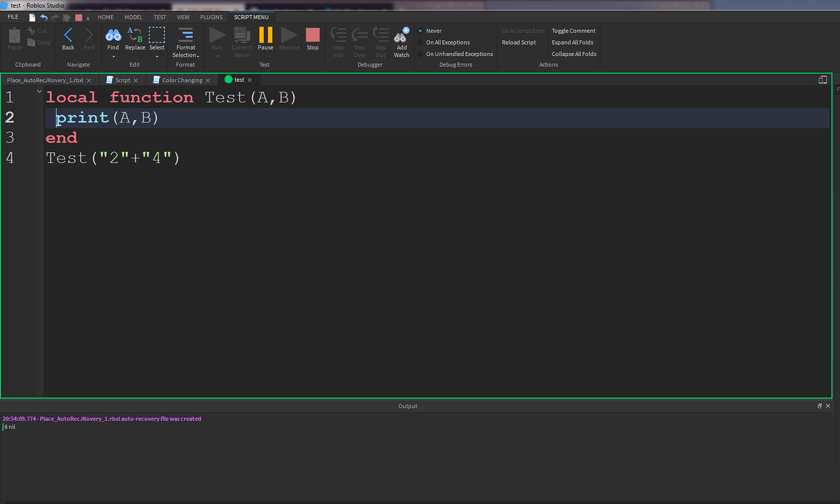The width and height of the screenshot is (840, 504).
Task: Click Reload Script
Action: [x=519, y=43]
